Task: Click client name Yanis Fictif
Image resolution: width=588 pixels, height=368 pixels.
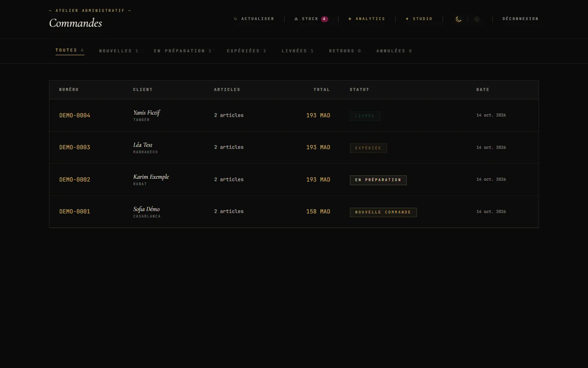Action: (147, 112)
